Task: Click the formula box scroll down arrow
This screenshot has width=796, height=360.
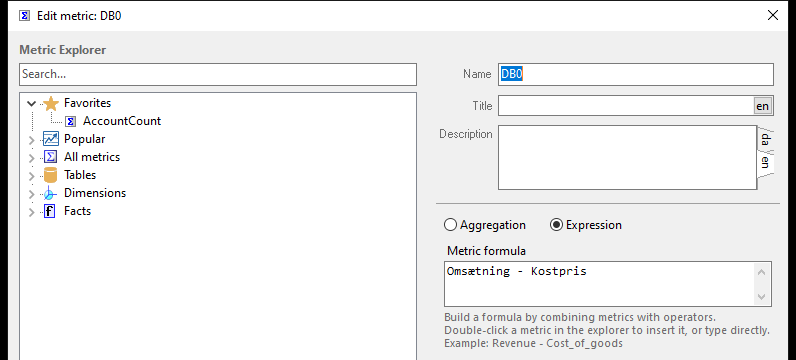Action: [x=761, y=297]
